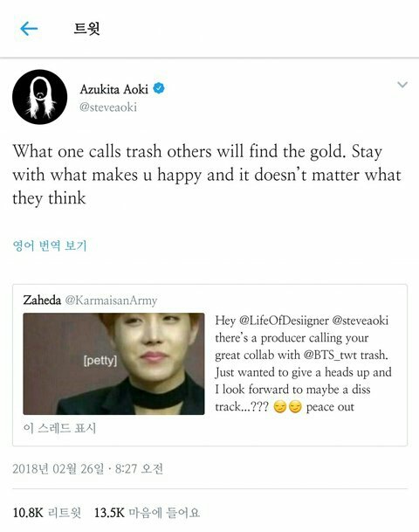Open the quoted Zaheda author name
The height and width of the screenshot is (532, 419).
[x=42, y=300]
